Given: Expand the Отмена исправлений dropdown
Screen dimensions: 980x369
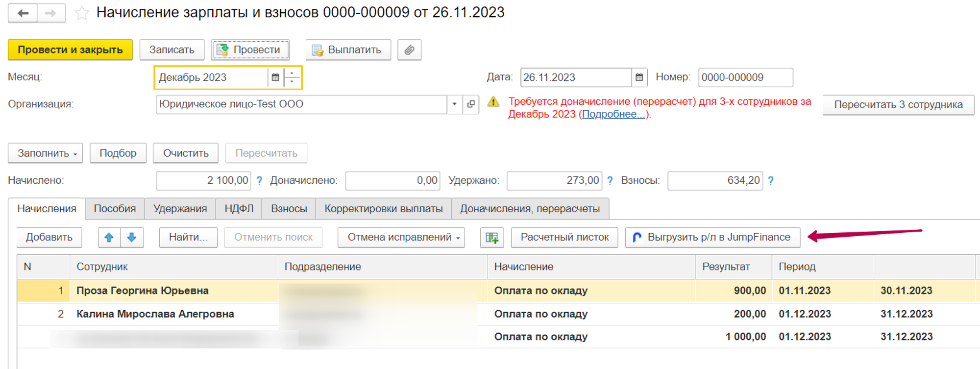Looking at the screenshot, I should point(401,237).
